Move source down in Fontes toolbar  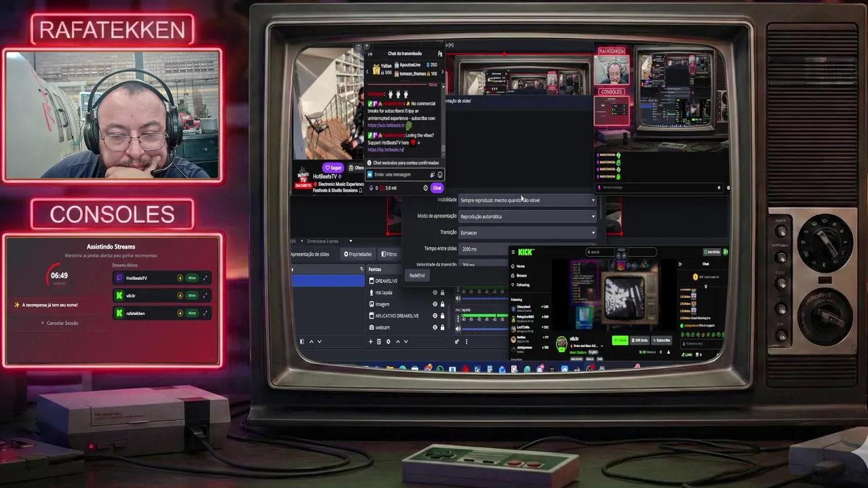click(x=406, y=342)
